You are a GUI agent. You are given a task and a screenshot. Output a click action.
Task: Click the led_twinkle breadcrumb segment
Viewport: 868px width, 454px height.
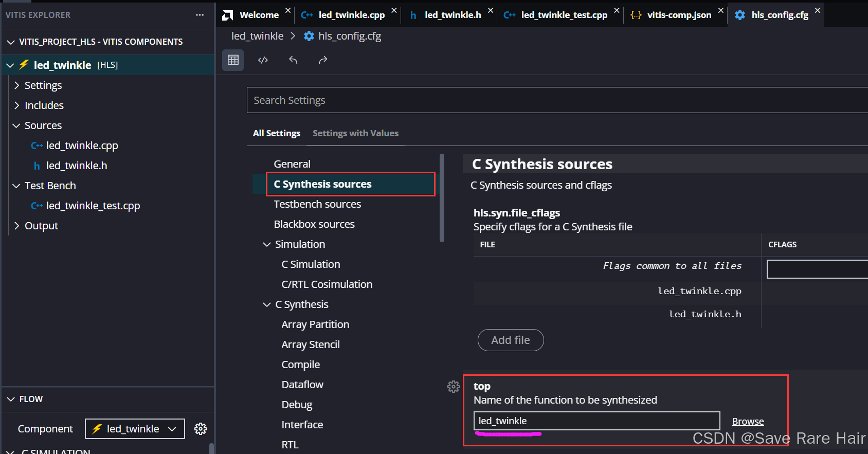coord(257,36)
